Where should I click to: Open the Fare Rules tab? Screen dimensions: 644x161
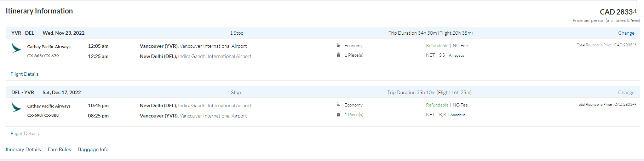tap(59, 149)
